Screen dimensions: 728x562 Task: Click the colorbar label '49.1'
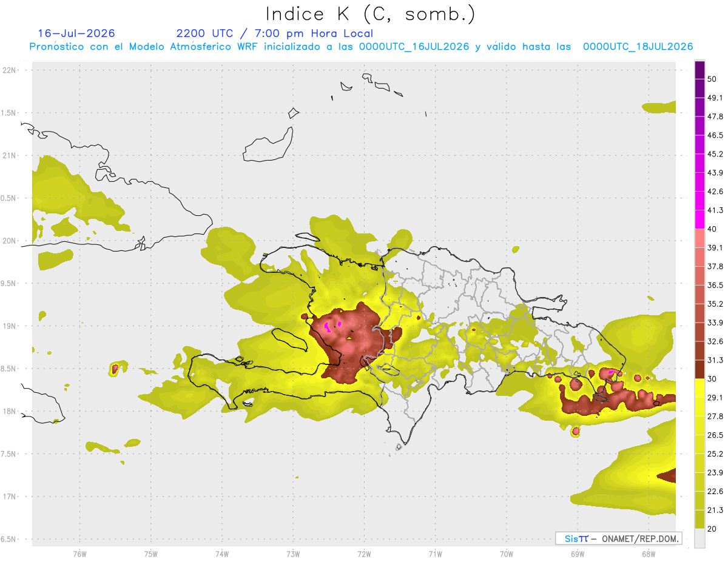click(x=715, y=98)
